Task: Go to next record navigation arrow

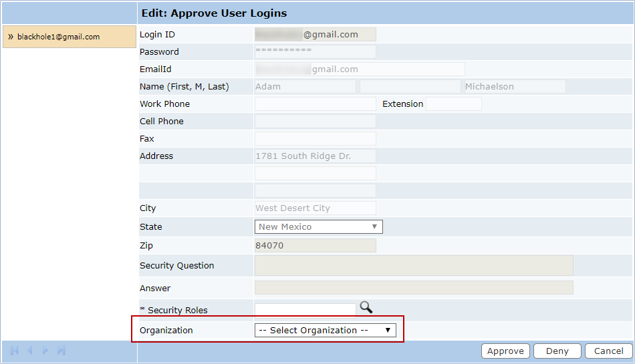Action: pos(45,351)
